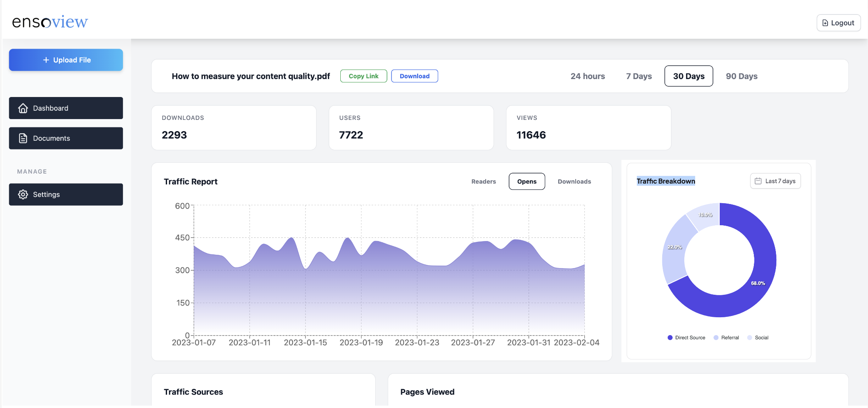Select the 7 Days time range

click(639, 76)
